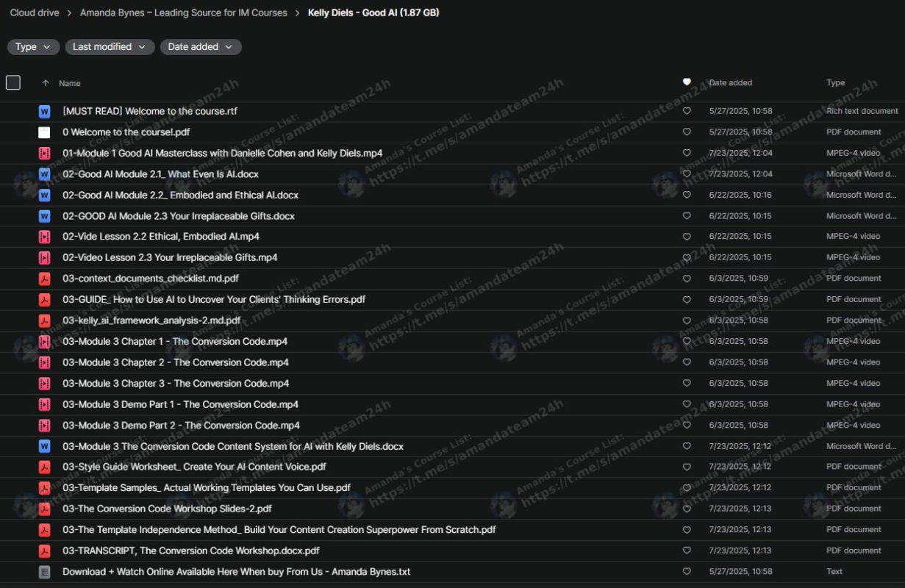Sort by the Date added column header
The width and height of the screenshot is (905, 588).
730,83
